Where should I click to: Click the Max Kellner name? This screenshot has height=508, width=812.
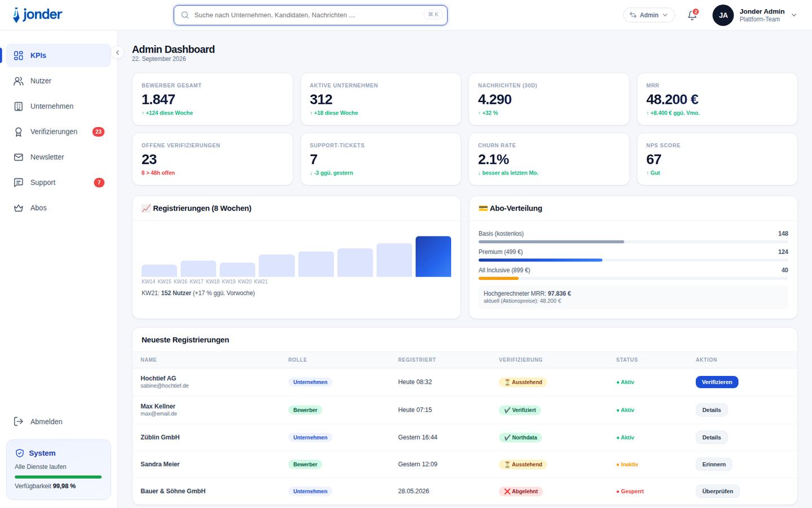[158, 406]
